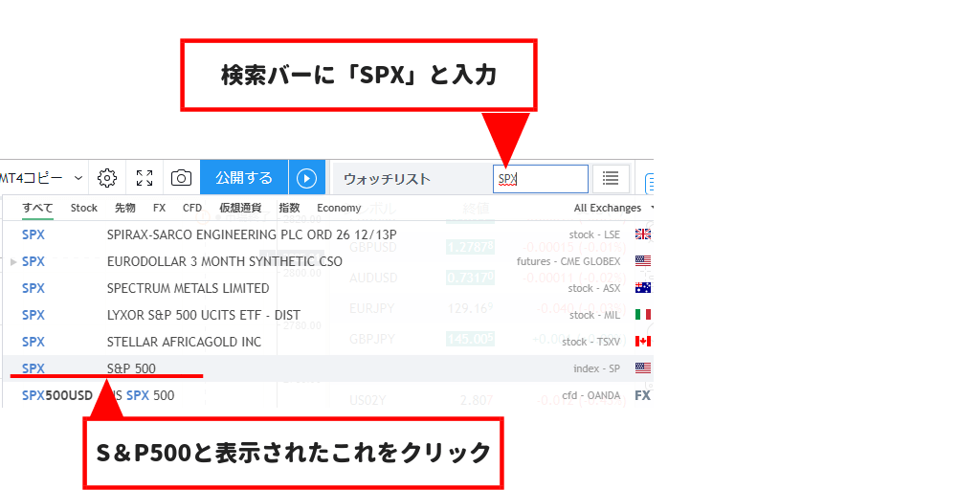
Task: Select the 仮想通貨 filter tab
Action: pos(240,208)
